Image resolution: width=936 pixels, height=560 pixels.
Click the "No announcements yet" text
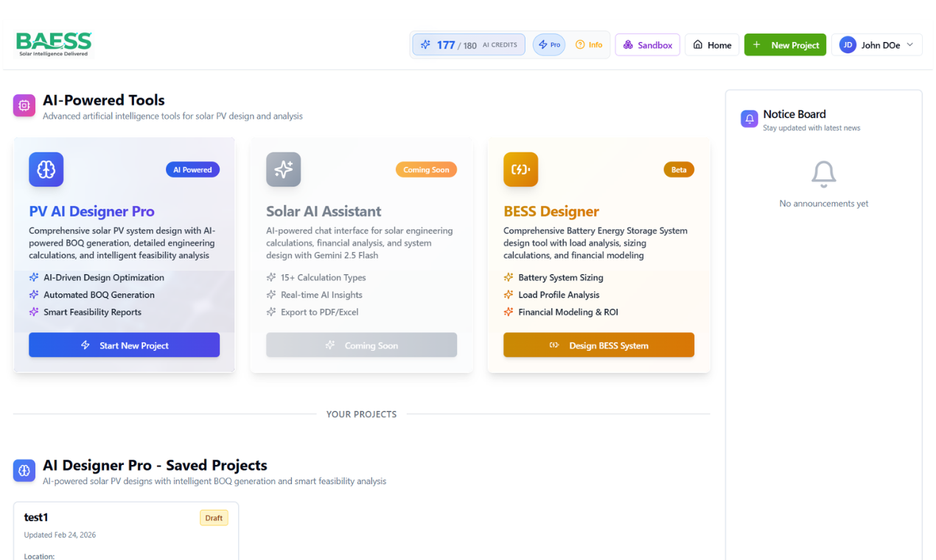(824, 203)
